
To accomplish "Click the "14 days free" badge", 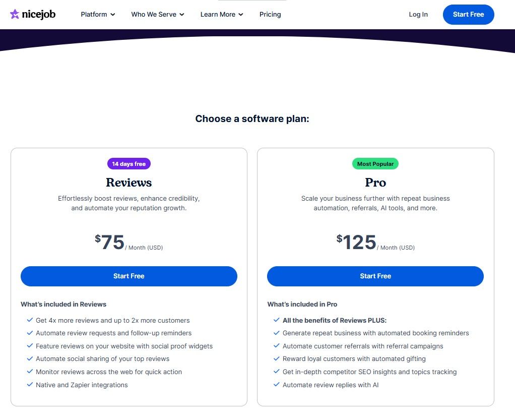I will [129, 163].
